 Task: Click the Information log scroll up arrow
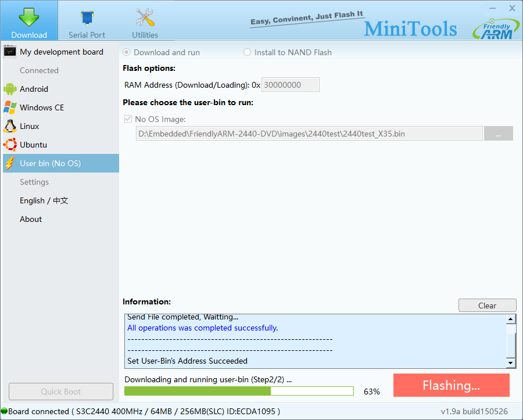(x=511, y=320)
